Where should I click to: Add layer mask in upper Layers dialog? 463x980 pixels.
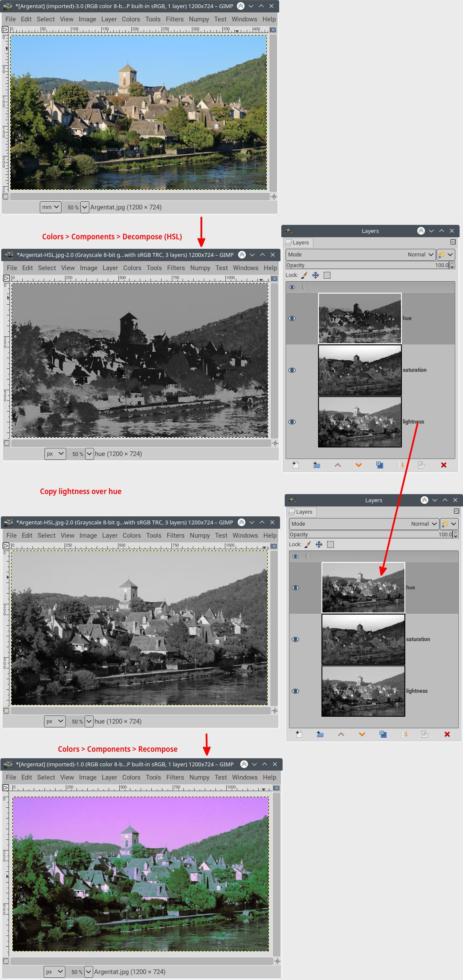point(422,465)
